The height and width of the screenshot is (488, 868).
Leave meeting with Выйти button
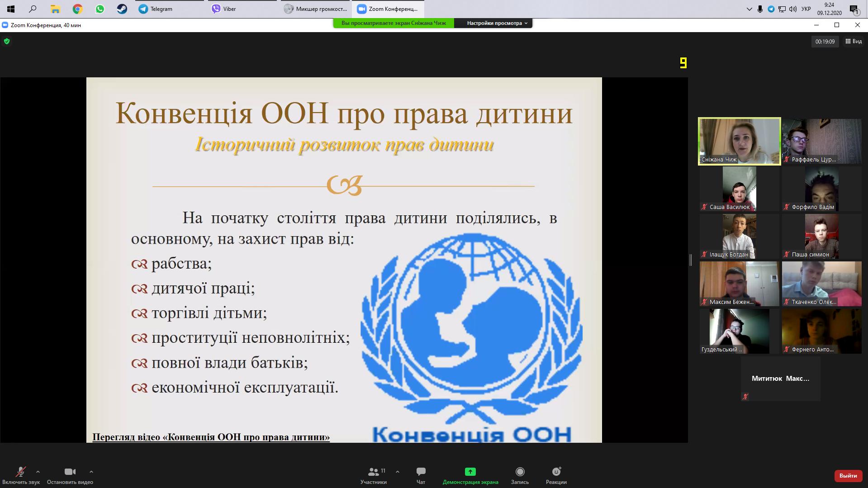pos(848,475)
